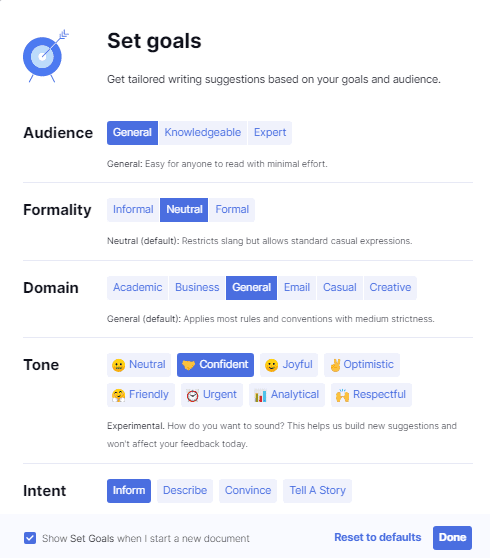Pick the Respectful raised-hands tone

click(371, 395)
